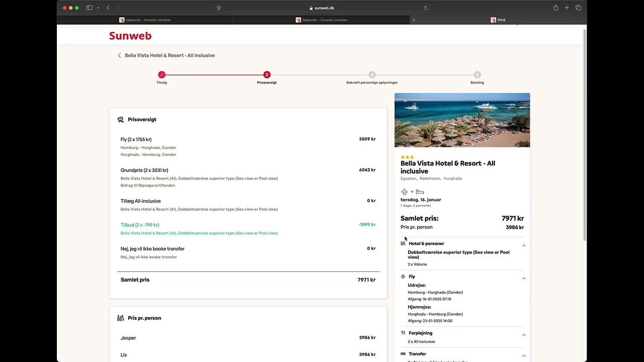Jump to step 3 Bekræft personlige oplysninger
This screenshot has width=644, height=362.
coord(372,74)
